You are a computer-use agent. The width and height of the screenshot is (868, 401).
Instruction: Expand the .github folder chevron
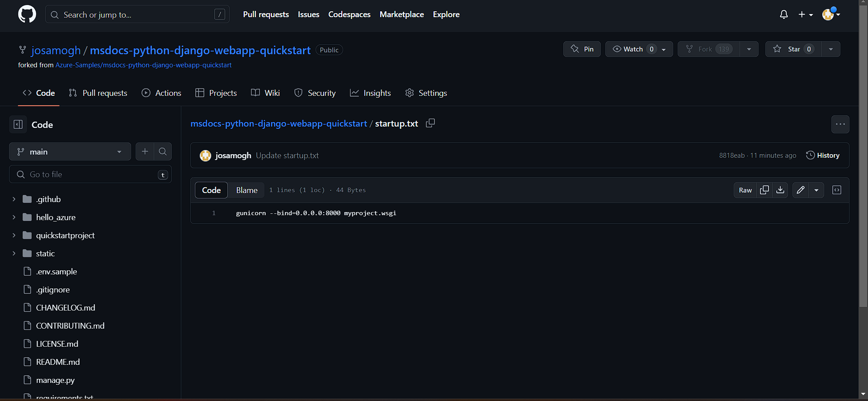pos(14,199)
